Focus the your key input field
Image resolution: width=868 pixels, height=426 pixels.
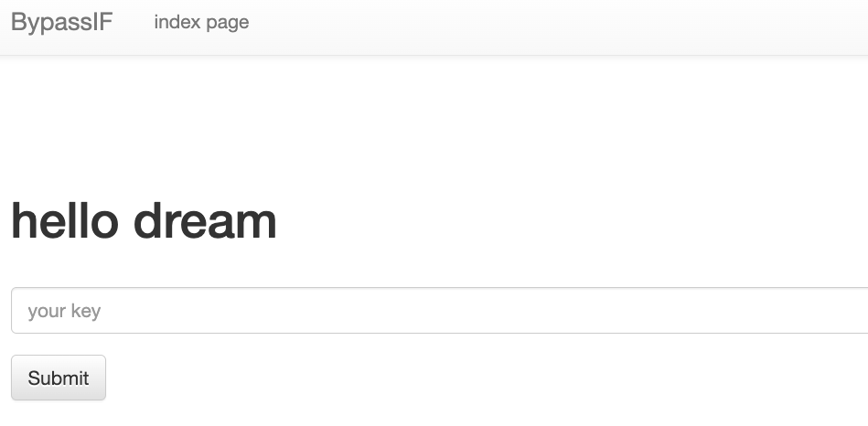[x=440, y=311]
